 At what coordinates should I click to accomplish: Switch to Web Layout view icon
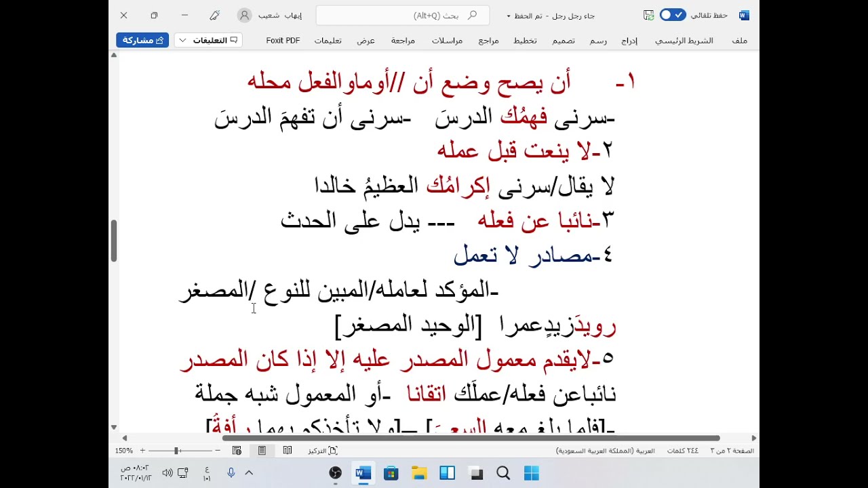pyautogui.click(x=237, y=451)
